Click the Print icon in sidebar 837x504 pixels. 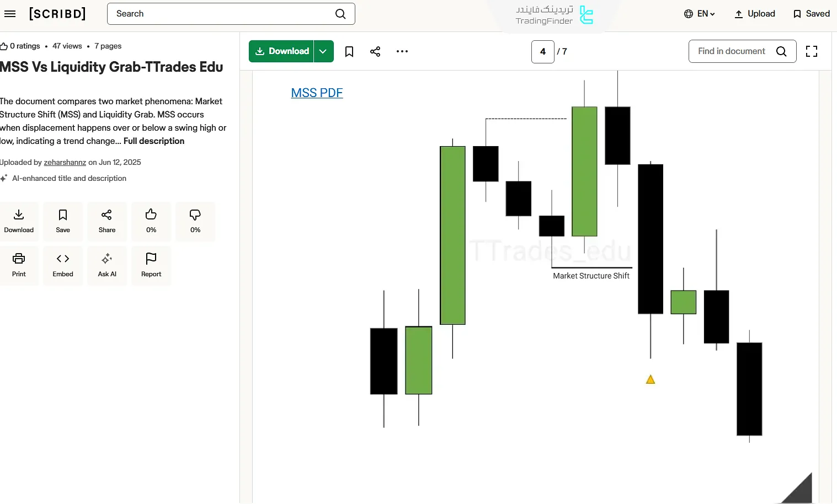click(x=19, y=265)
